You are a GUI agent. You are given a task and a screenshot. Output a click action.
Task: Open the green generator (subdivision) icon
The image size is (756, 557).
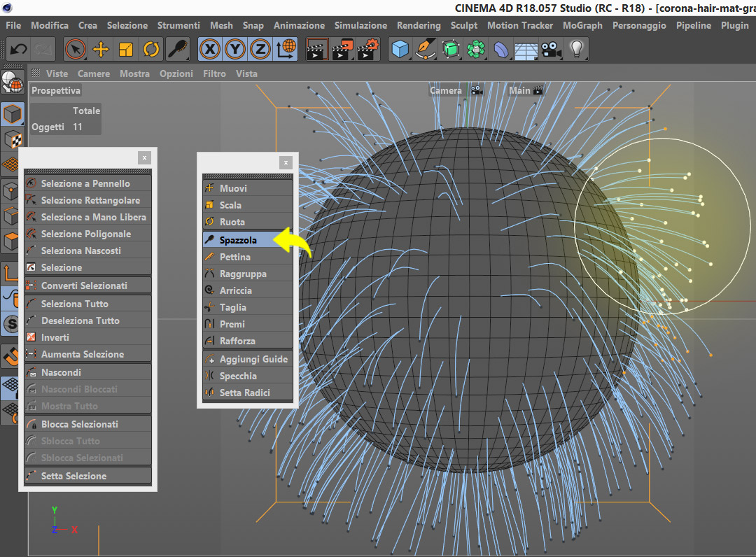point(451,49)
